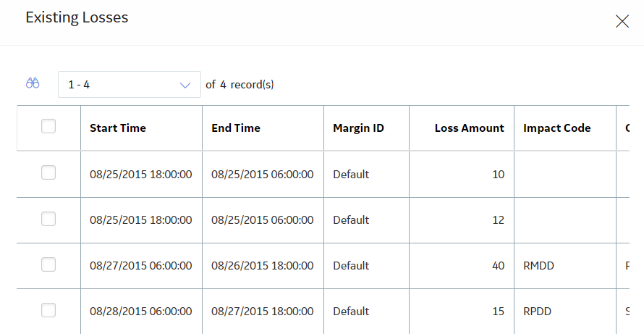
Task: Sort by End Time column header
Action: (x=236, y=128)
